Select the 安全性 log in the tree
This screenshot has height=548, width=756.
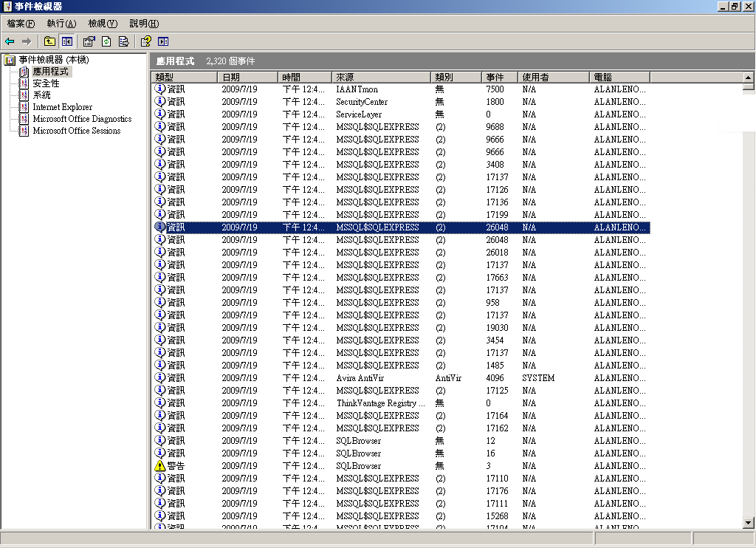[x=46, y=83]
